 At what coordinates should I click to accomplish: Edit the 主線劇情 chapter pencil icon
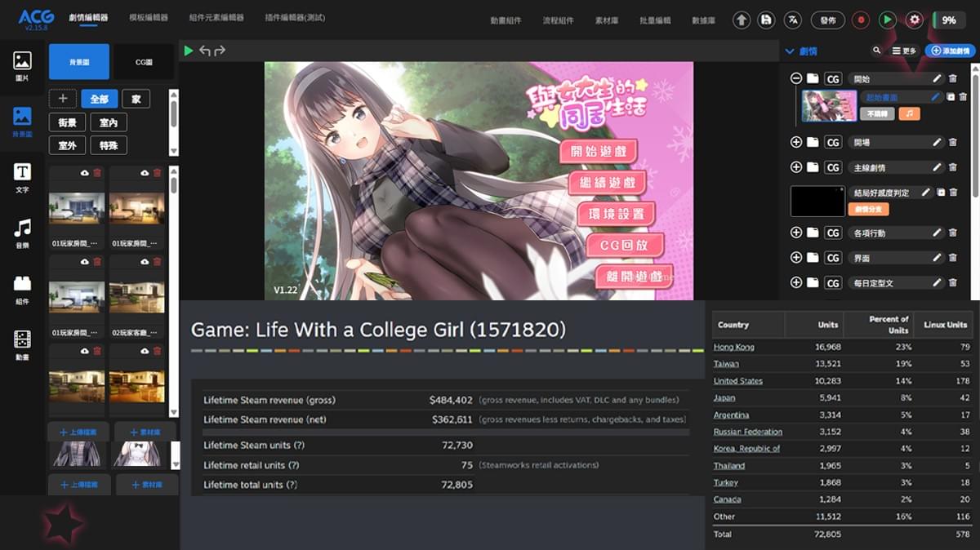[938, 167]
